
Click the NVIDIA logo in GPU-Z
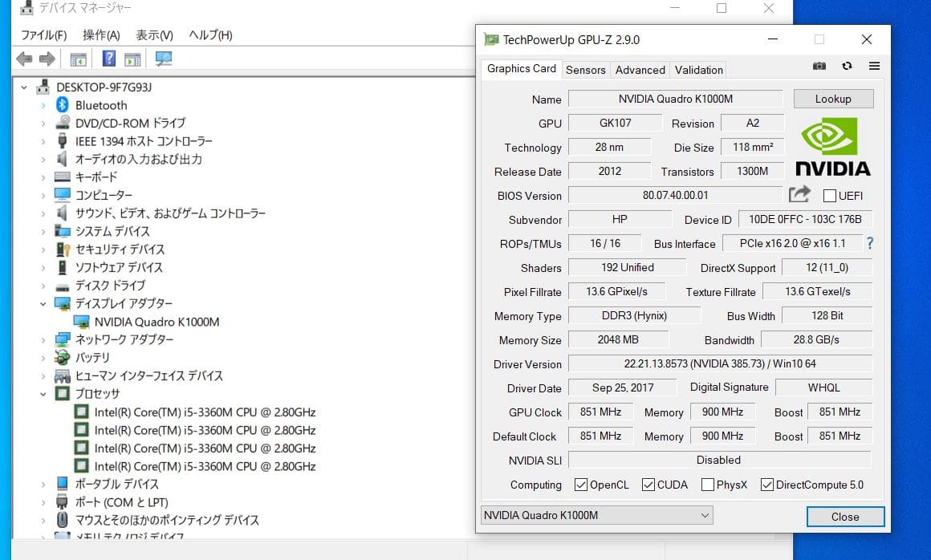point(833,147)
